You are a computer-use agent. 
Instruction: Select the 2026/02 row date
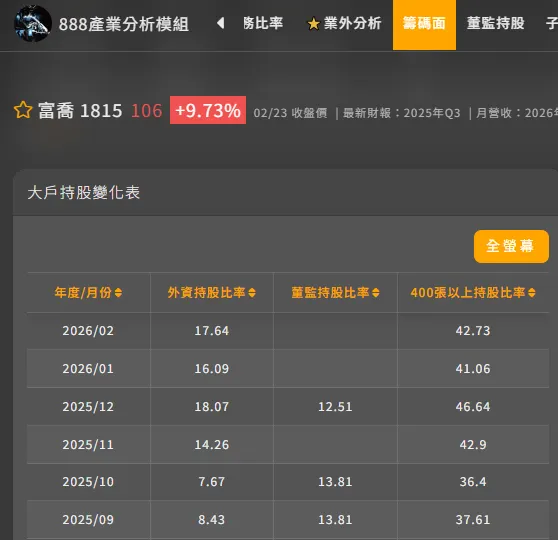click(88, 331)
